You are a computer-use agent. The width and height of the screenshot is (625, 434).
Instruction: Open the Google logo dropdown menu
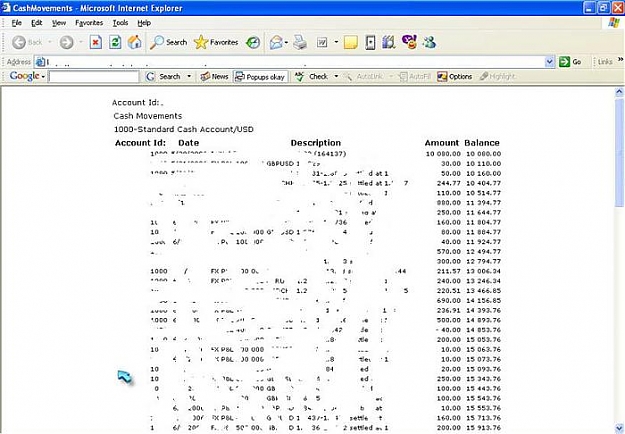click(27, 76)
